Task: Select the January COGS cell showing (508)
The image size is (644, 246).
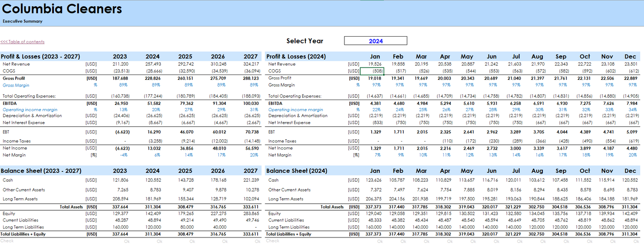Action: pyautogui.click(x=371, y=71)
